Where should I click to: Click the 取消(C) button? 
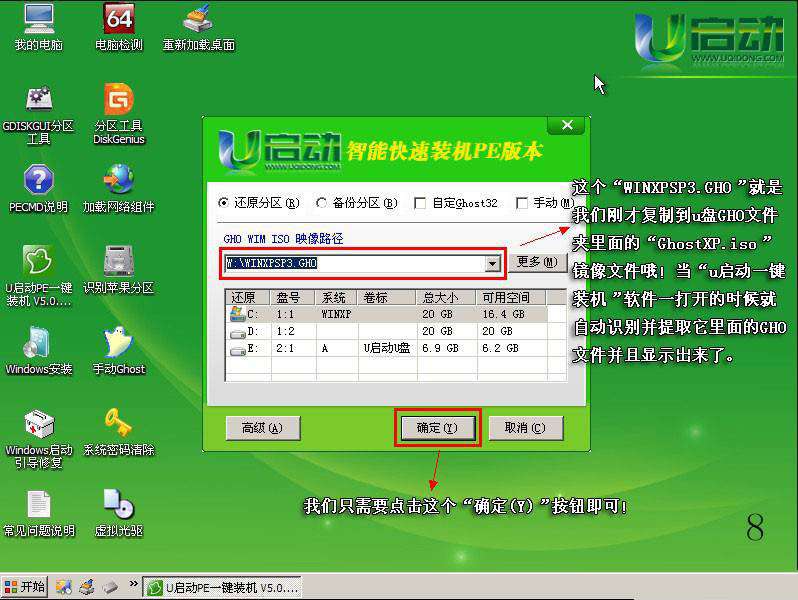pos(526,428)
